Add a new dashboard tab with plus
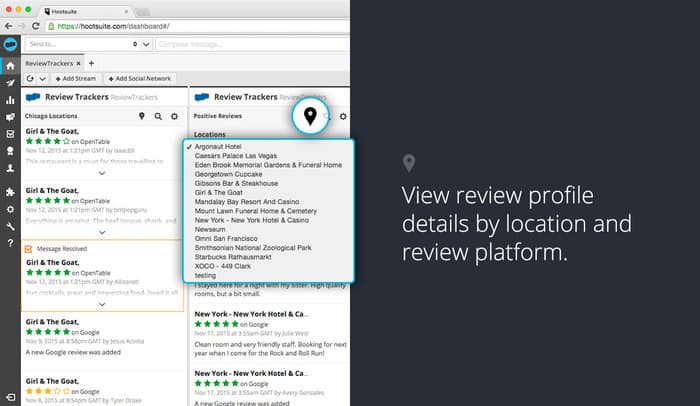700x406 pixels. point(91,63)
